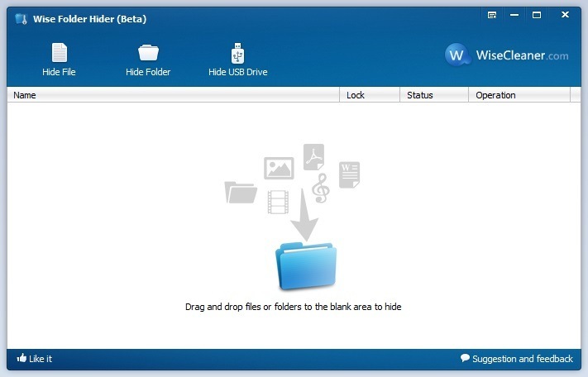Viewport: 588px width, 377px height.
Task: Click the Hide Folder icon
Action: 148,53
